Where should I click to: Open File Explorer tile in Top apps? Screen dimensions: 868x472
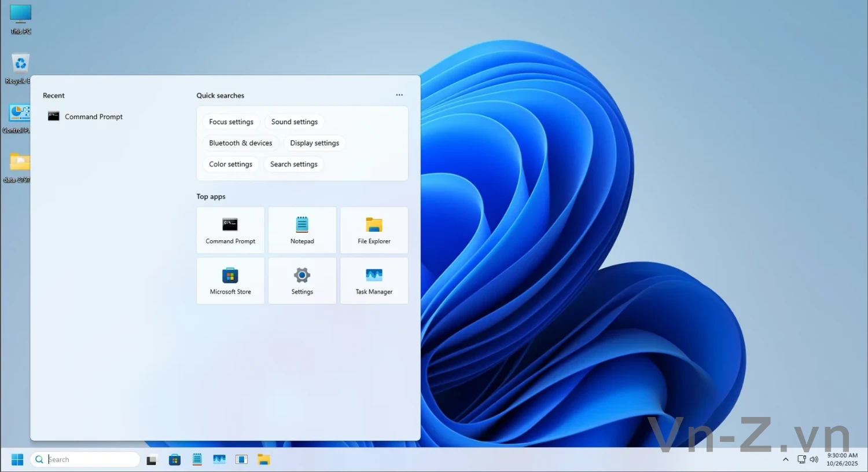(374, 230)
